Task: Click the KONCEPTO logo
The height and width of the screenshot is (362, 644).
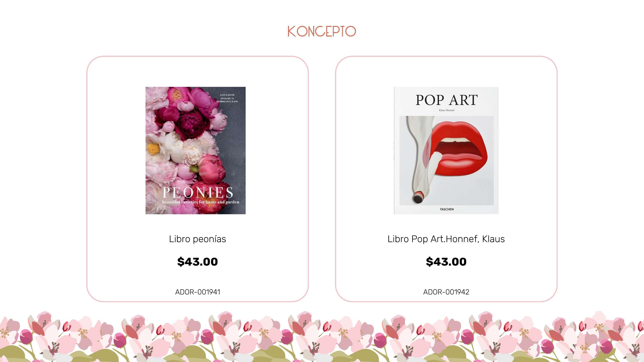Action: tap(322, 31)
